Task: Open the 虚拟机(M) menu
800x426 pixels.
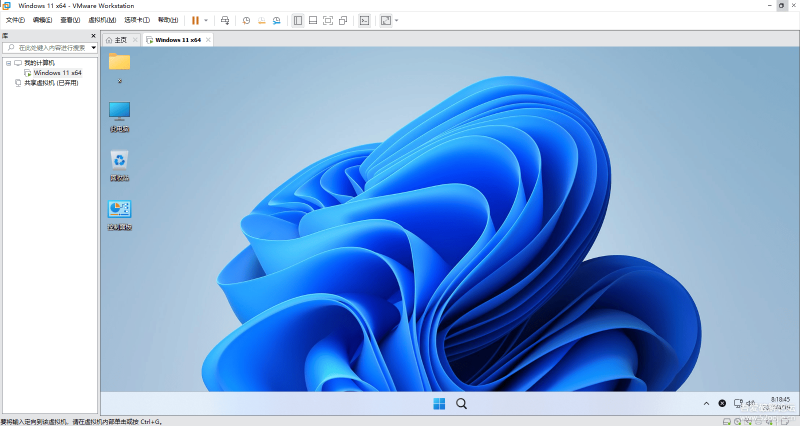Action: coord(102,20)
